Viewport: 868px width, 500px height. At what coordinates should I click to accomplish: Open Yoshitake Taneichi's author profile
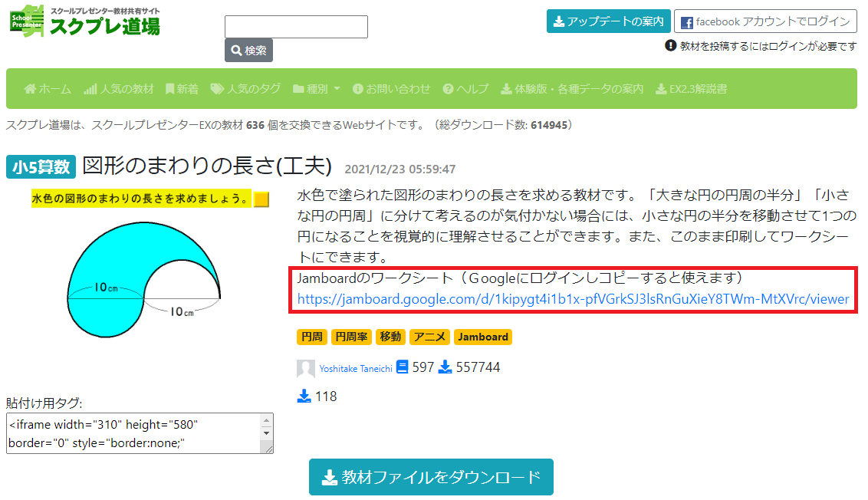[355, 369]
